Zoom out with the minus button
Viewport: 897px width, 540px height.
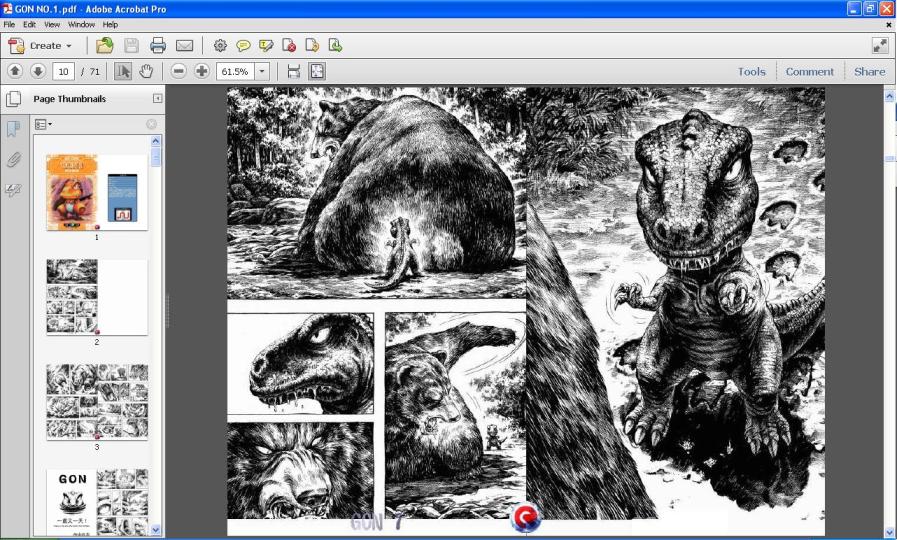pyautogui.click(x=178, y=71)
